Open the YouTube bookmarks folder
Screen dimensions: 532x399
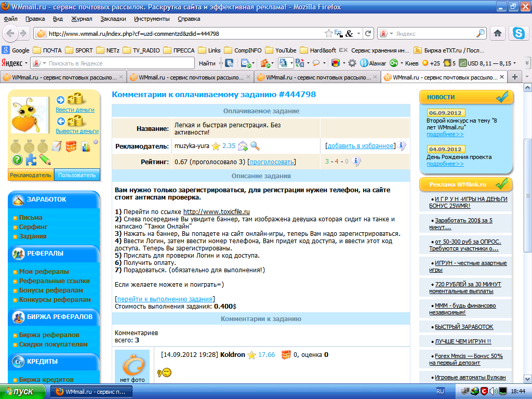tap(281, 50)
